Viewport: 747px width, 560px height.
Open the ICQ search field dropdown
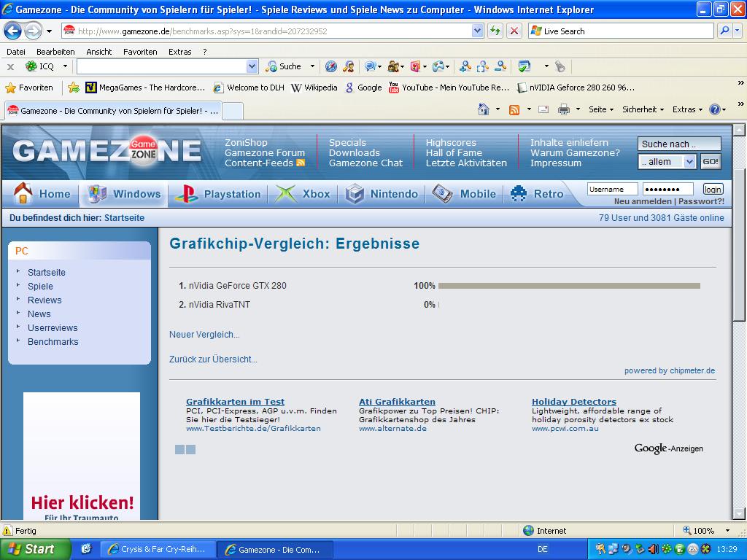coord(252,66)
